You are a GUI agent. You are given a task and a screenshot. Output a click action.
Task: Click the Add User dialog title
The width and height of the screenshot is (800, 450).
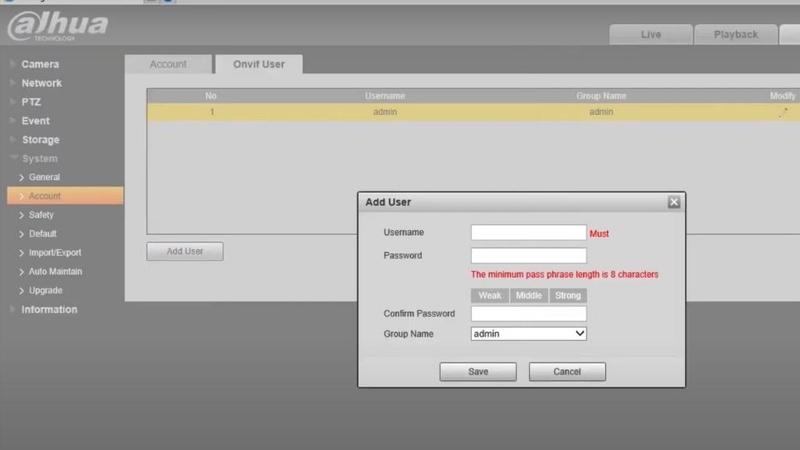click(x=388, y=202)
